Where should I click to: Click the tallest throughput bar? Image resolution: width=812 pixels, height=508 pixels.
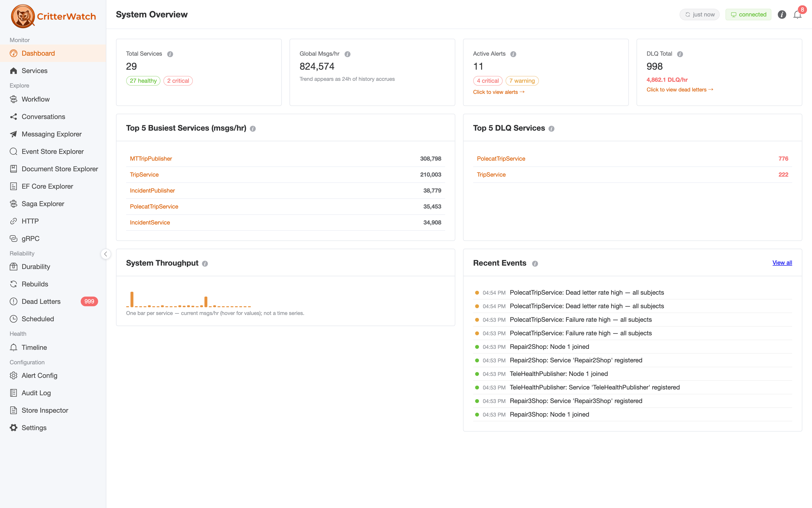click(x=132, y=299)
